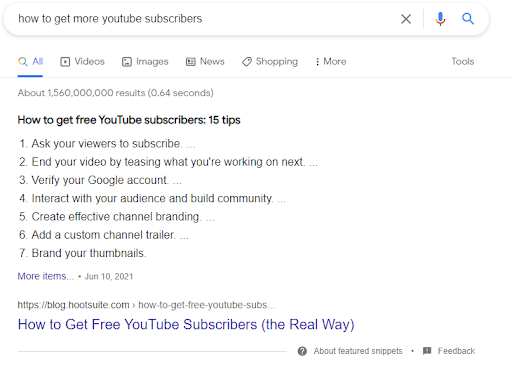Open About featured snippets help icon

point(302,351)
